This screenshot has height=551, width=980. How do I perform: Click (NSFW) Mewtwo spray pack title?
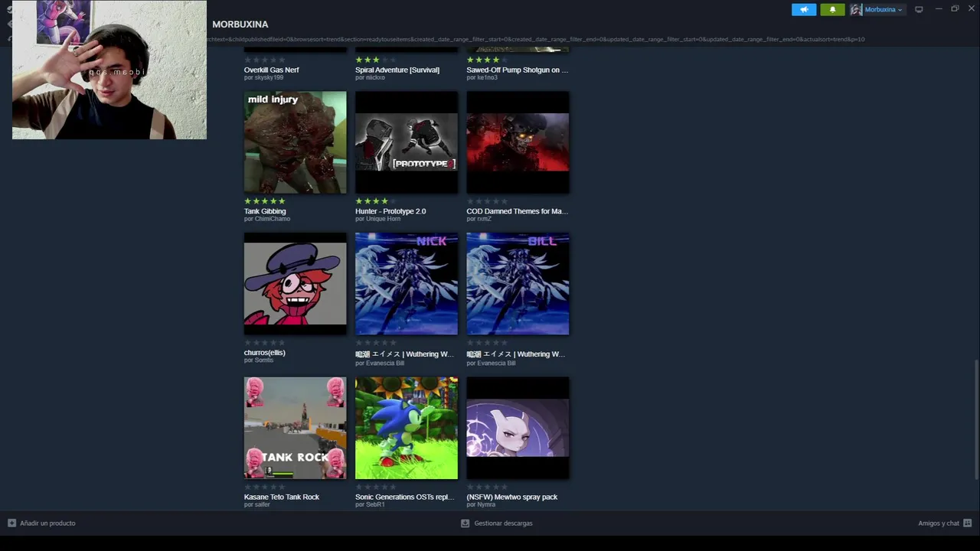512,497
